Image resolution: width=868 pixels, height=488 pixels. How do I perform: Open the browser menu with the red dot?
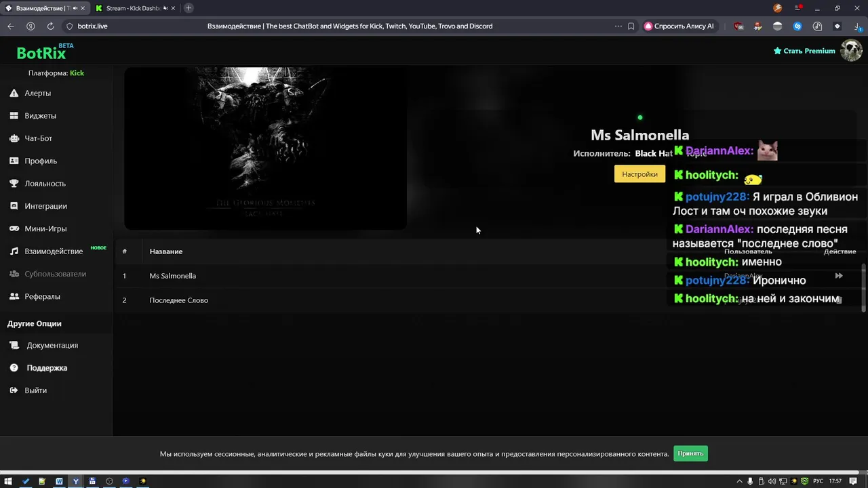(x=798, y=8)
